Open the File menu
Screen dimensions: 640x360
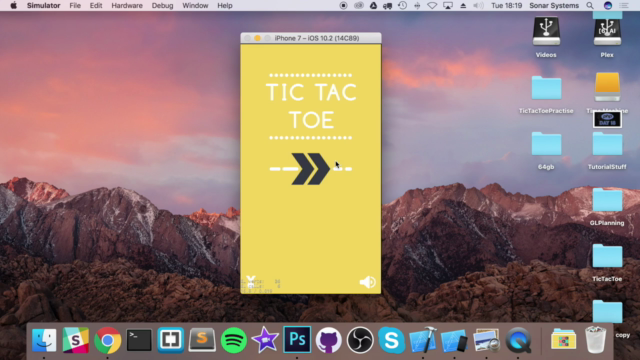(75, 5)
